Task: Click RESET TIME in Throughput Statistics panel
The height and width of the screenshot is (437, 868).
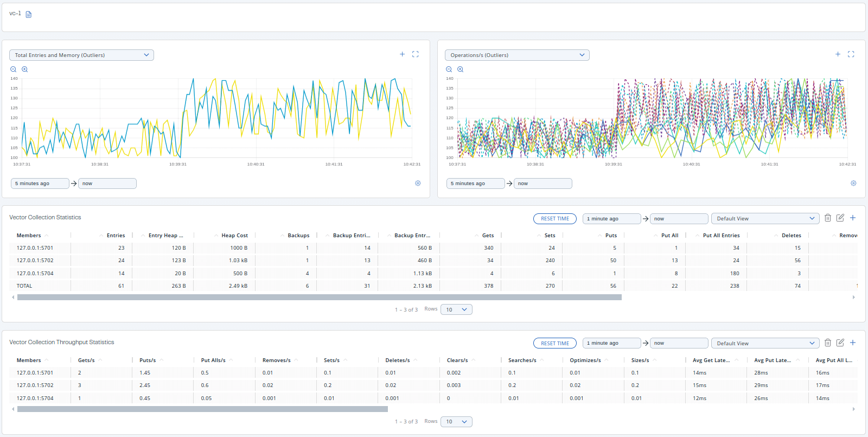Action: pos(554,343)
